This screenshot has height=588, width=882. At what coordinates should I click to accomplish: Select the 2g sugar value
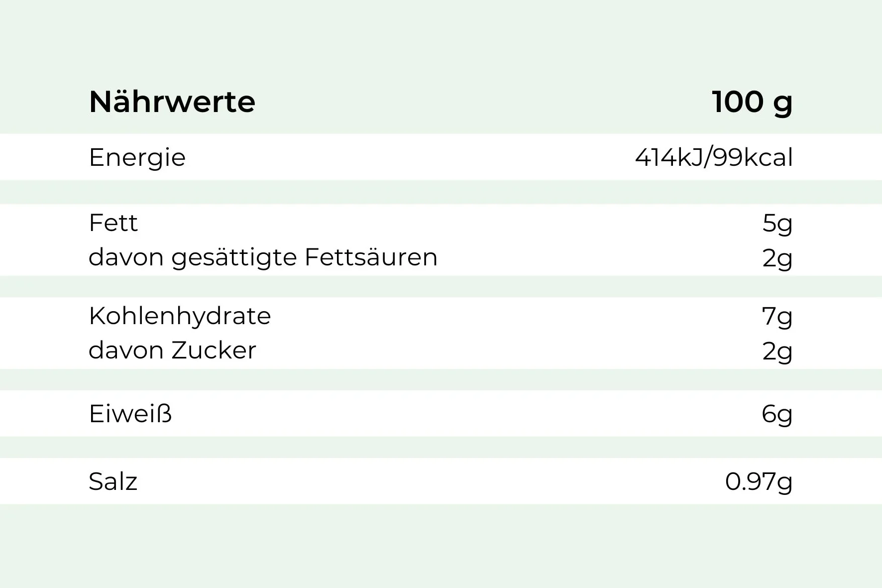click(777, 352)
